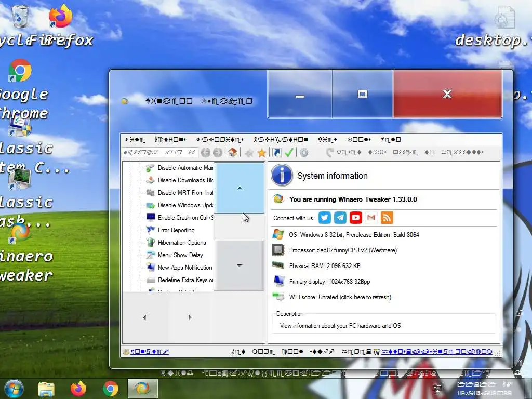The height and width of the screenshot is (399, 532).
Task: Open the Favorites menu
Action: [220, 139]
